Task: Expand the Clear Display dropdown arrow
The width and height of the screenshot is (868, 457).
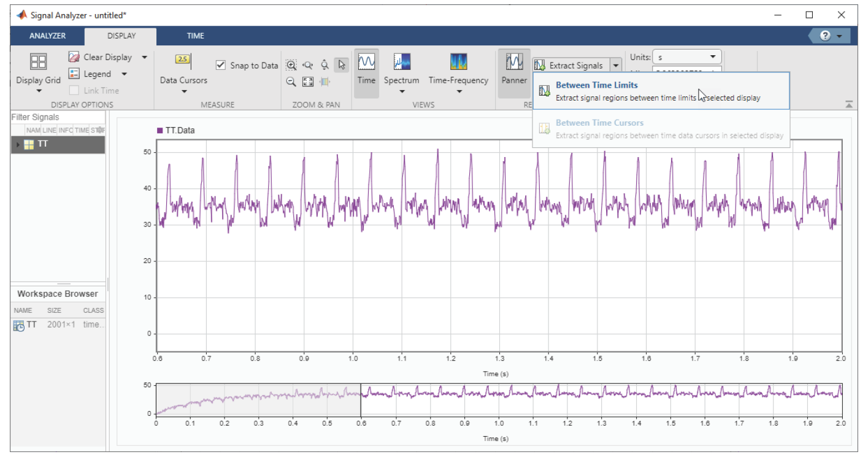Action: pyautogui.click(x=145, y=57)
